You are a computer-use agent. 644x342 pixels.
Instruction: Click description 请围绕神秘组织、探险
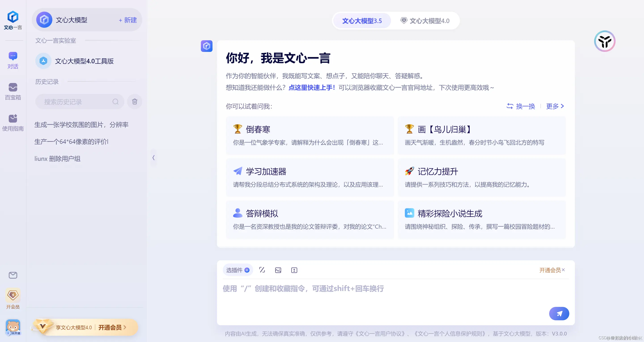[480, 227]
